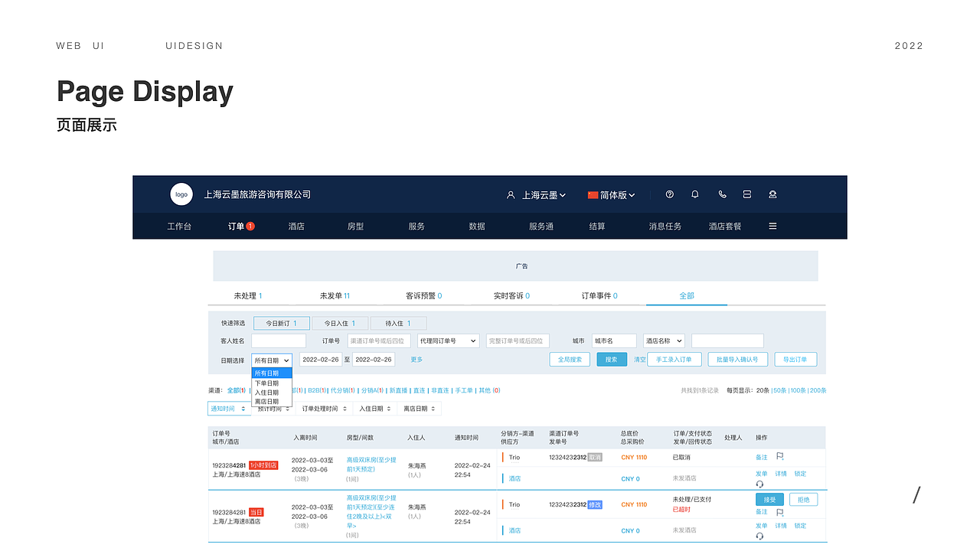Open the 数据 menu
This screenshot has width=980, height=551.
point(477,227)
